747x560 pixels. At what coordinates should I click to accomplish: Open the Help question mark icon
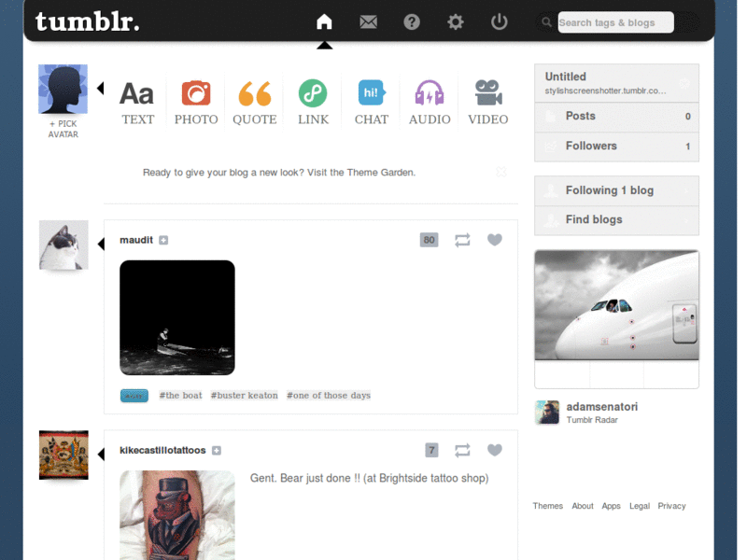pyautogui.click(x=412, y=21)
